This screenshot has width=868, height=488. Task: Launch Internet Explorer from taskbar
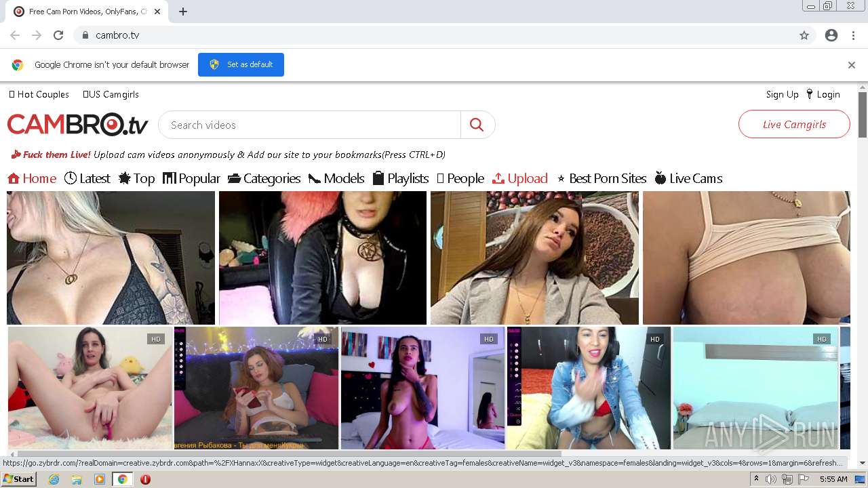54,479
